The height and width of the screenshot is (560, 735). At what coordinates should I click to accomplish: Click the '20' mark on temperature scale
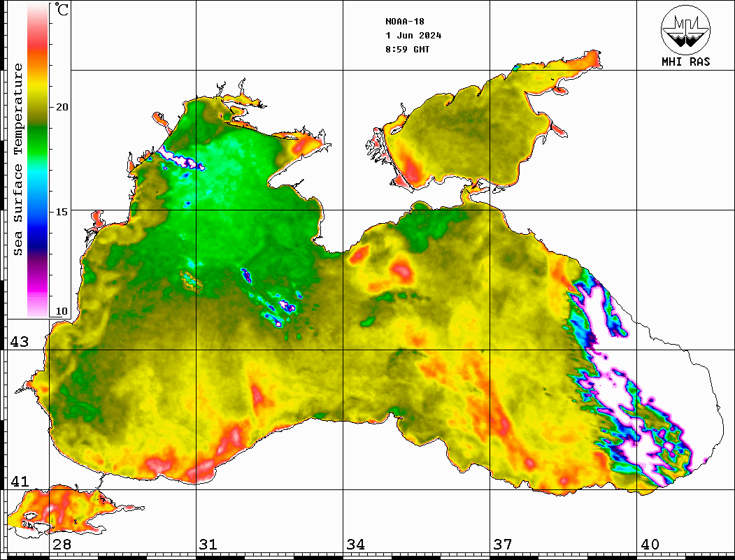coord(62,107)
